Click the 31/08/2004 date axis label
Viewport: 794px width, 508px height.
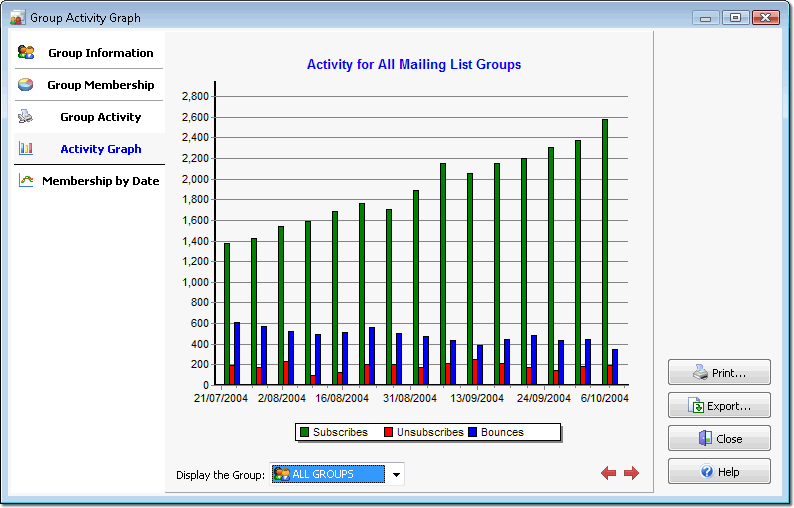tap(410, 398)
